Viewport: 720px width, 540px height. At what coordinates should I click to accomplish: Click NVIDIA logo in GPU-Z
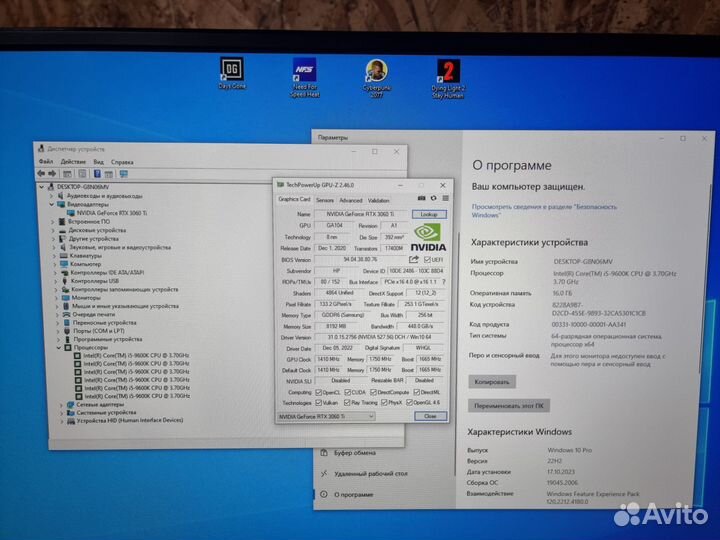click(x=428, y=237)
